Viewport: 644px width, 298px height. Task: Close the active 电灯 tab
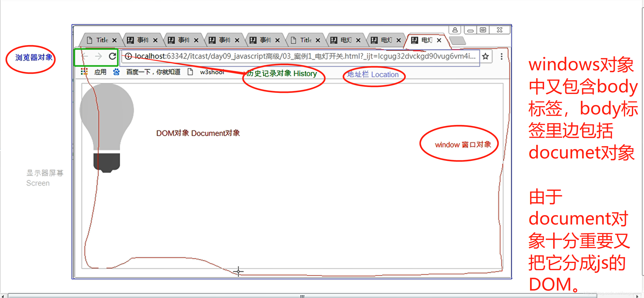coord(439,40)
